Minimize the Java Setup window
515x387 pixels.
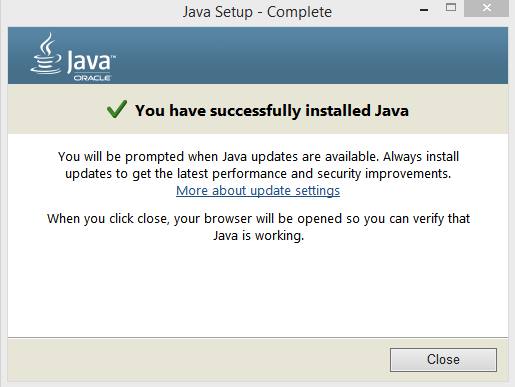point(424,10)
